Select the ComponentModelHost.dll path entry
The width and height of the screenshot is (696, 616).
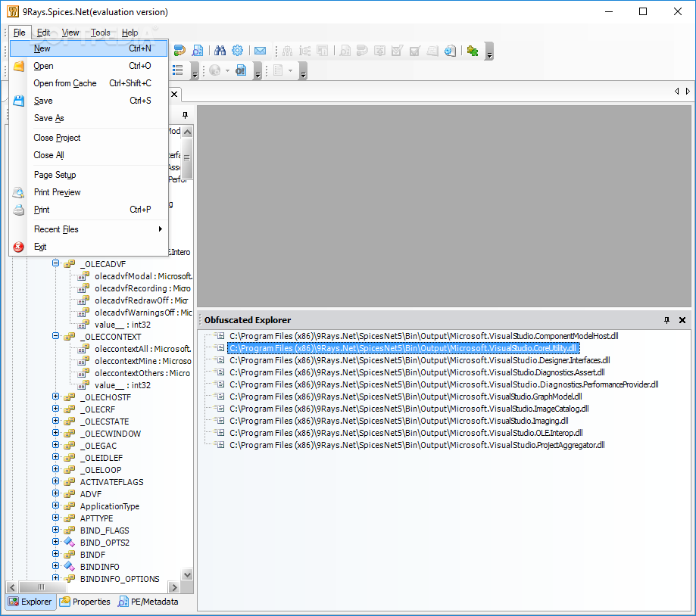tap(424, 336)
